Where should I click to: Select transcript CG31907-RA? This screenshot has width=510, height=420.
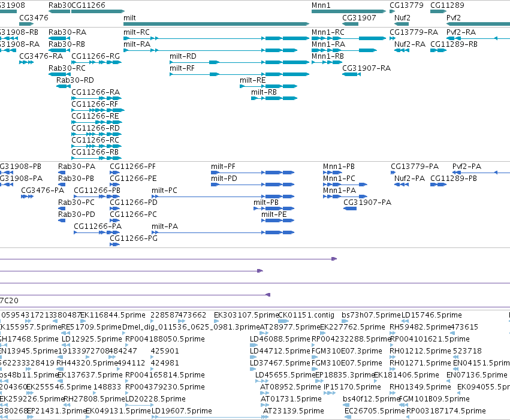coord(351,74)
